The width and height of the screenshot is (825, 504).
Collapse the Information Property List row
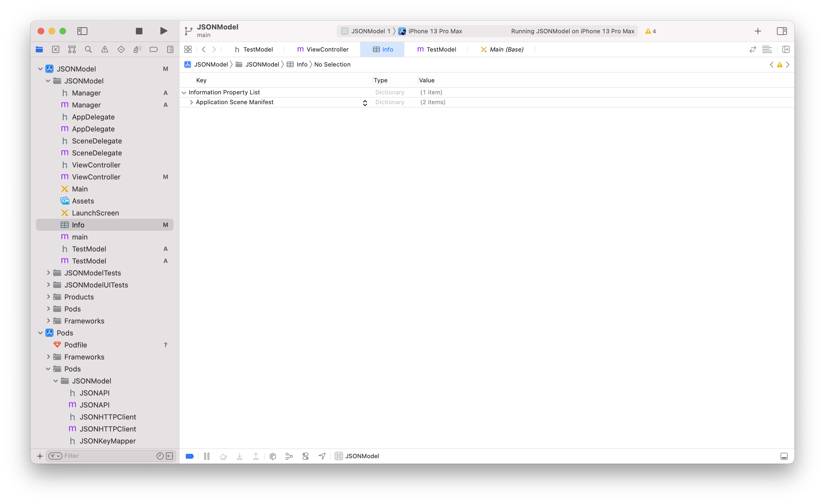pos(184,92)
